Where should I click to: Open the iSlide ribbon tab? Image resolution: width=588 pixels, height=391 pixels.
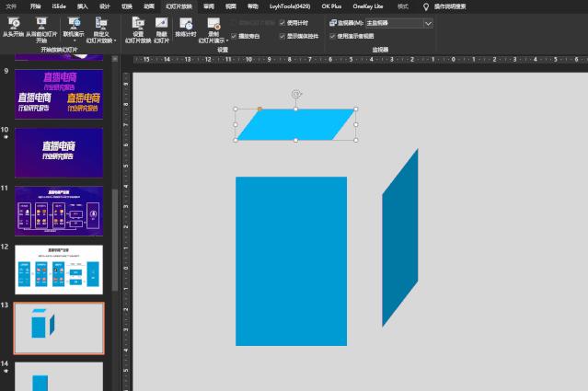click(x=59, y=6)
